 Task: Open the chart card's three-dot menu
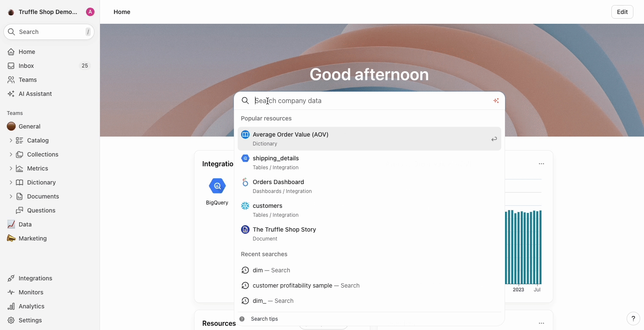(541, 164)
